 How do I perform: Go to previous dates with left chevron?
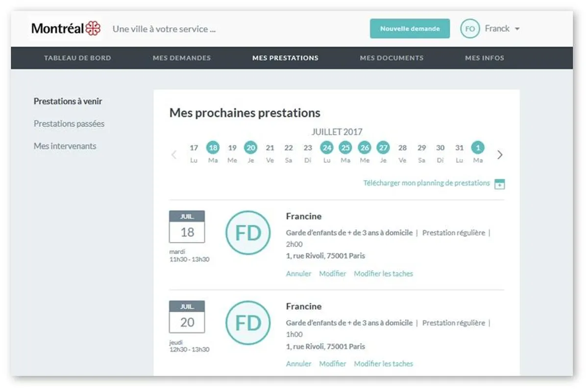(174, 155)
